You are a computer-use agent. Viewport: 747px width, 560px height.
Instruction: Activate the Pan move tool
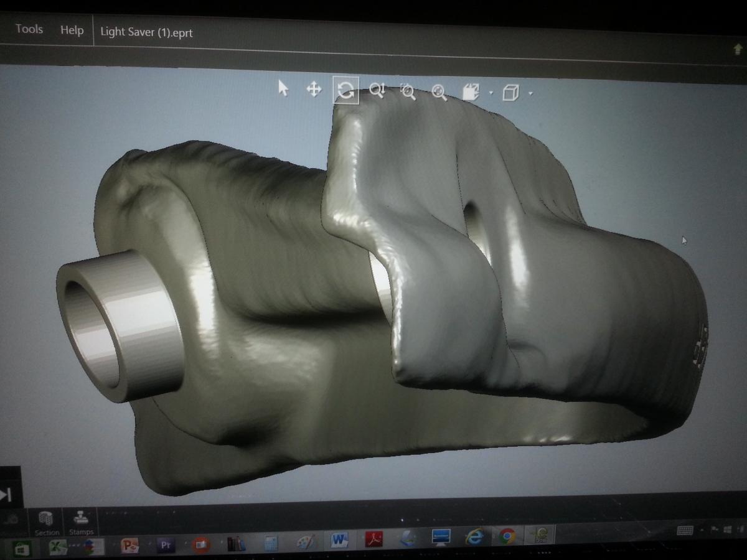314,90
